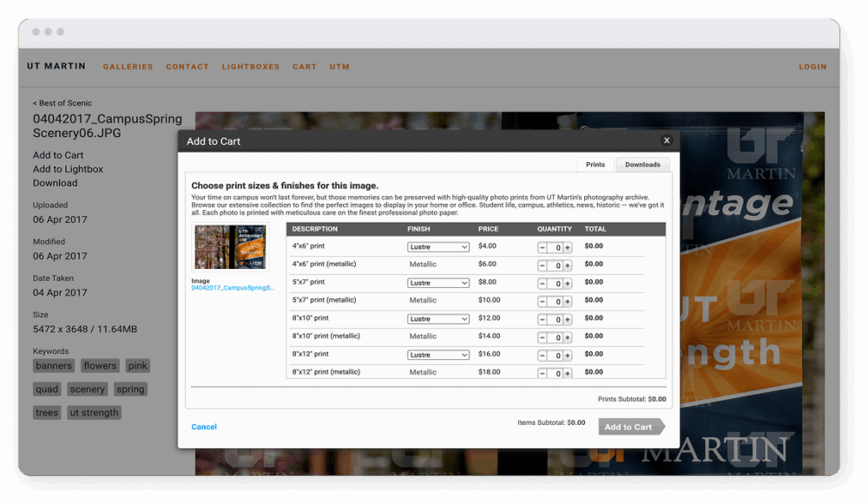Image resolution: width=868 pixels, height=503 pixels.
Task: Click the Prints Subtotal text
Action: [632, 399]
